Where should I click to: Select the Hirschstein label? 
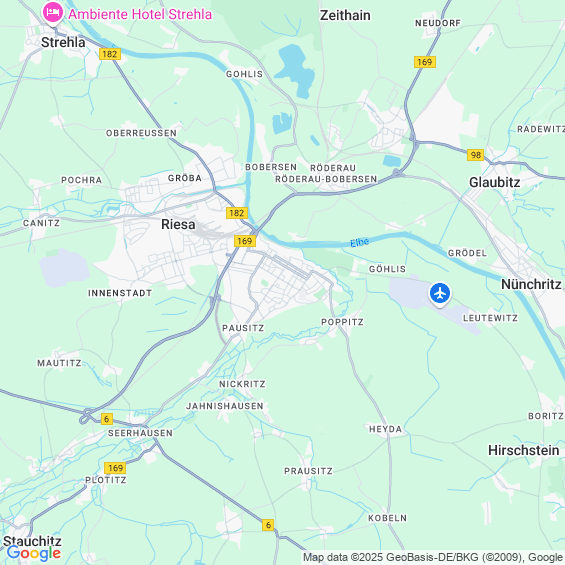click(x=524, y=450)
